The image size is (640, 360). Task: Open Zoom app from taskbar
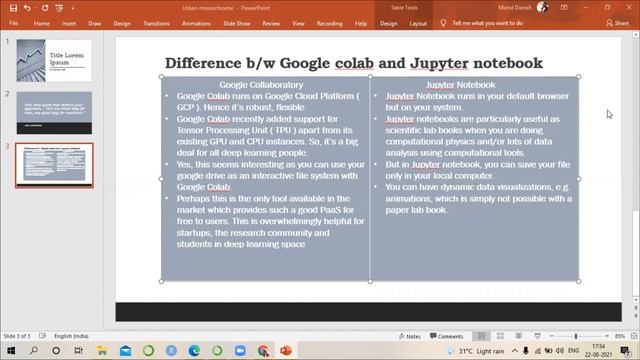pyautogui.click(x=240, y=351)
